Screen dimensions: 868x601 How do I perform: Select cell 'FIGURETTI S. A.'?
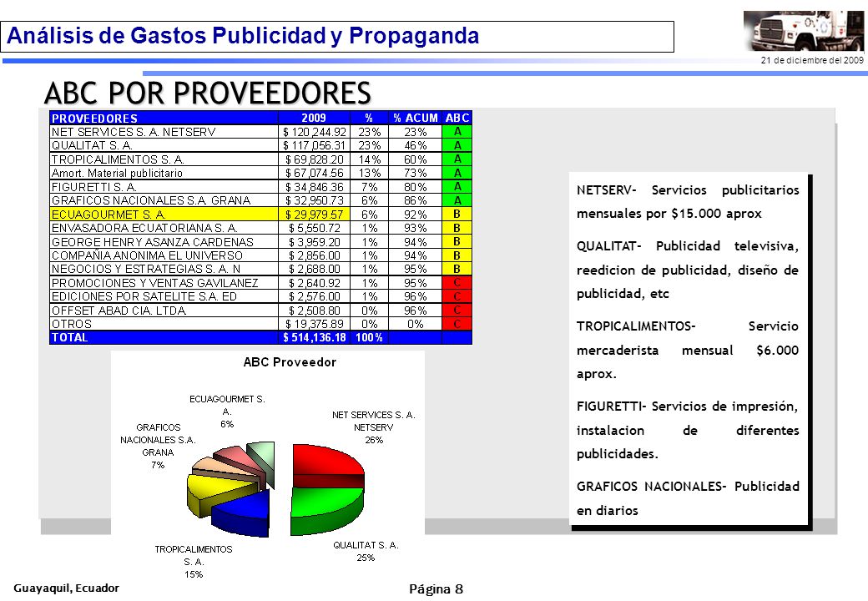coord(164,187)
